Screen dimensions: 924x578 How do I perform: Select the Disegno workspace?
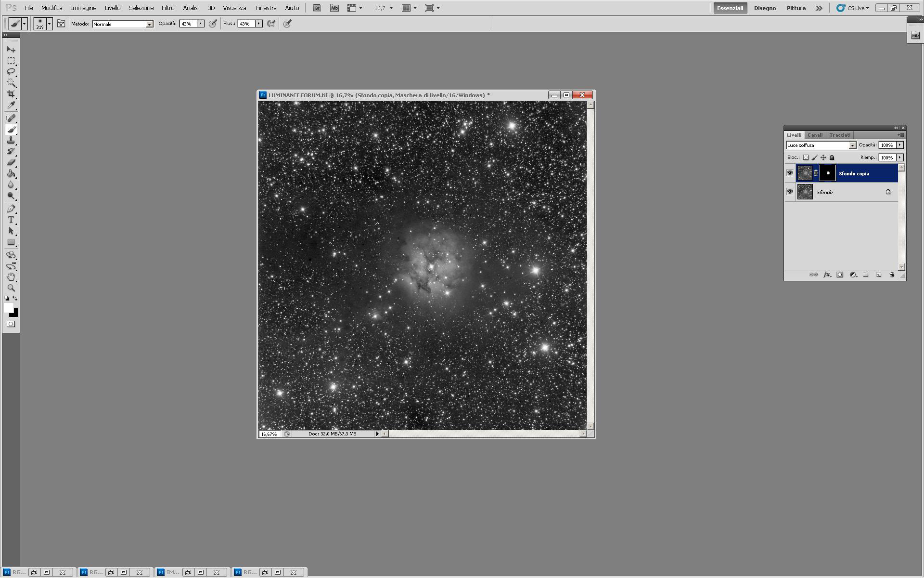pyautogui.click(x=765, y=8)
